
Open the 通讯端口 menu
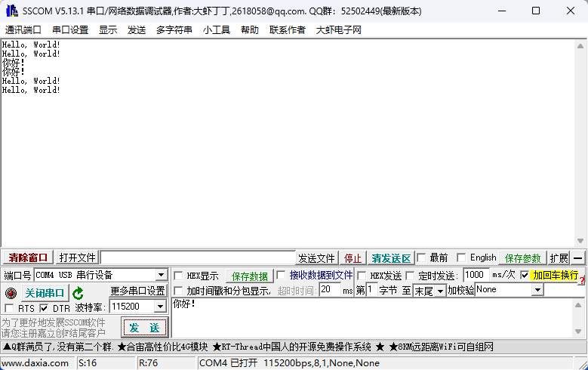(x=23, y=30)
